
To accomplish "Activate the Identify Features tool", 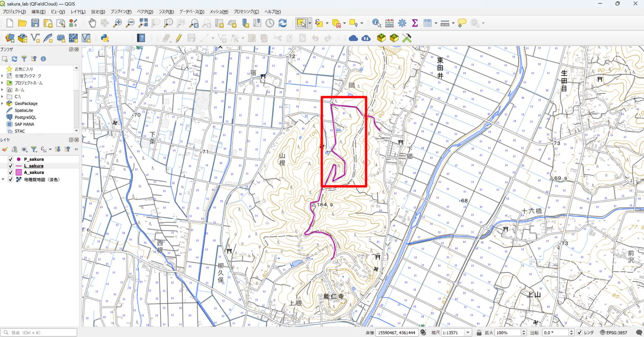I will tap(376, 23).
